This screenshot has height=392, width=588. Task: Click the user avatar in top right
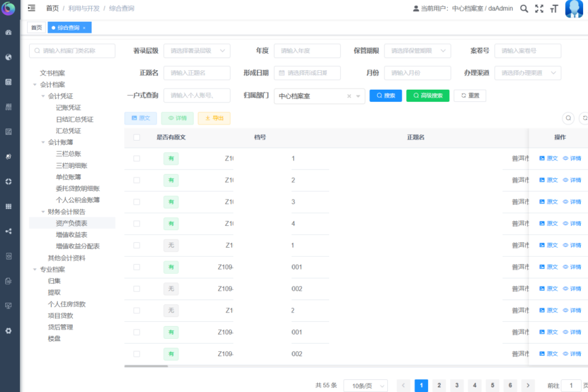point(573,8)
